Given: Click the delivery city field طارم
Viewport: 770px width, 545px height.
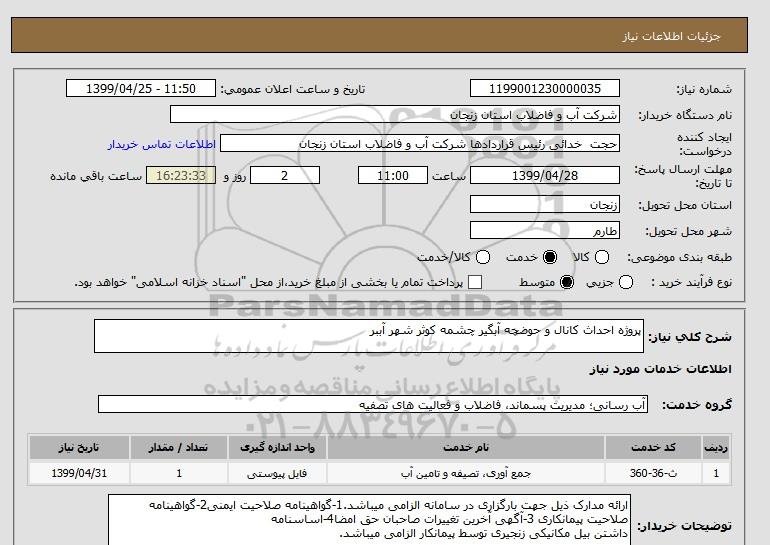Looking at the screenshot, I should (x=545, y=230).
